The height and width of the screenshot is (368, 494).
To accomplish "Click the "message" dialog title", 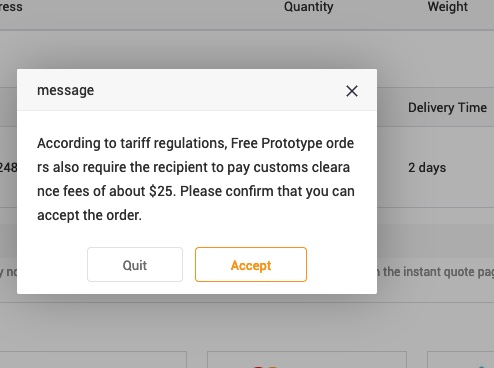I will 66,90.
